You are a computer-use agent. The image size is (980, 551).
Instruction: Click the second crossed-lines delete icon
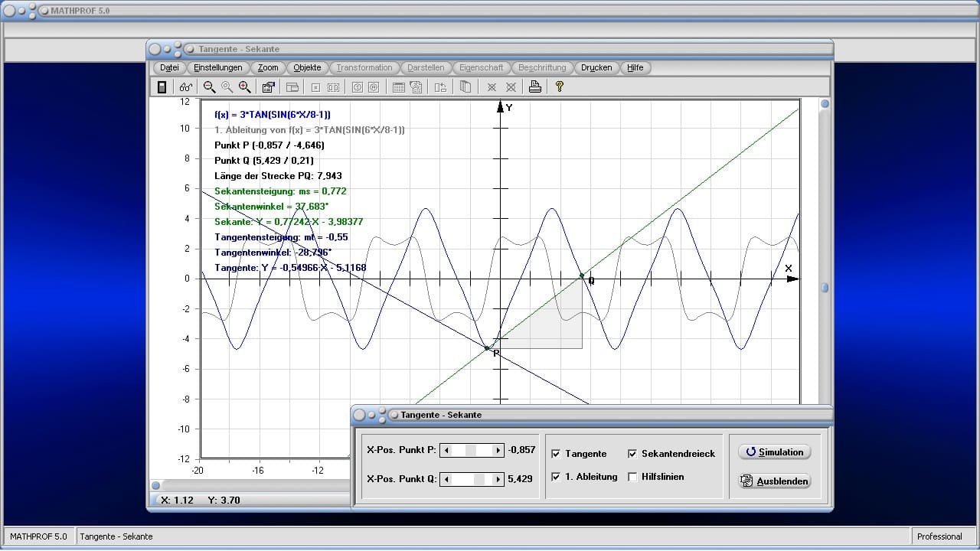pos(511,87)
